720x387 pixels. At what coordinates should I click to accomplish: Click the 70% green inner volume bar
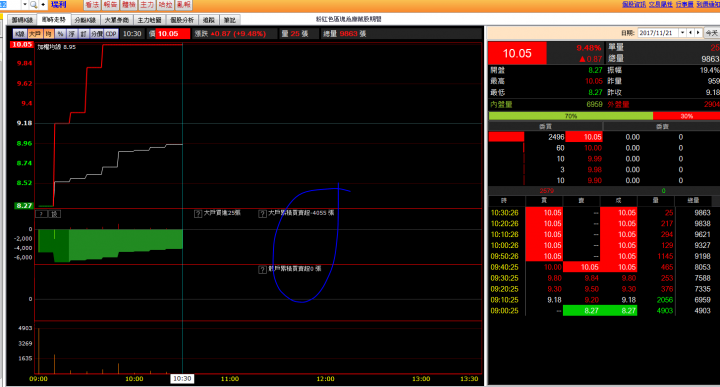click(571, 116)
